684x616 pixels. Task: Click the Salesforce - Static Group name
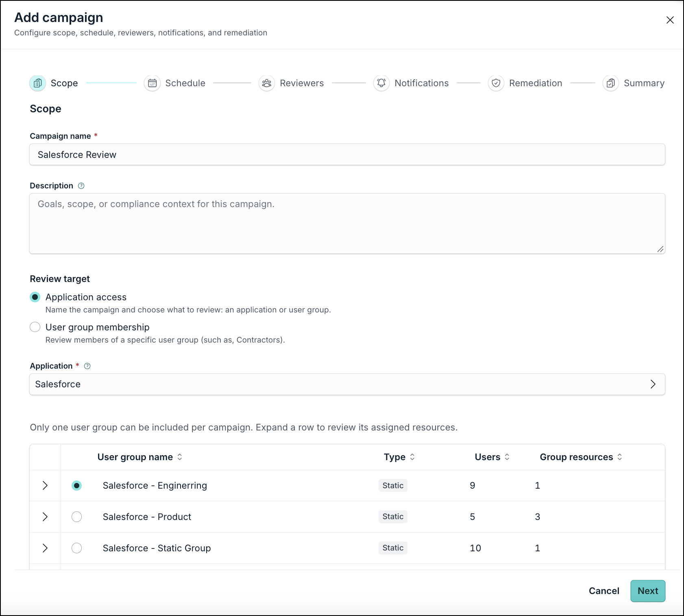(x=157, y=548)
